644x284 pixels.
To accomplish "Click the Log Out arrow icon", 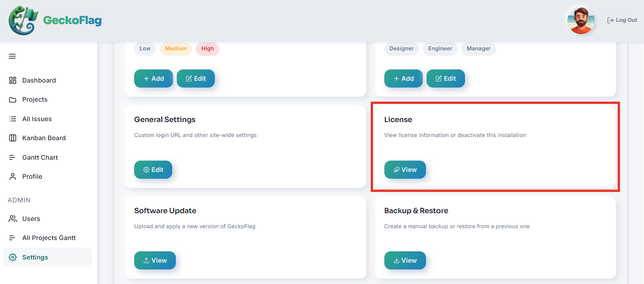I will [610, 20].
